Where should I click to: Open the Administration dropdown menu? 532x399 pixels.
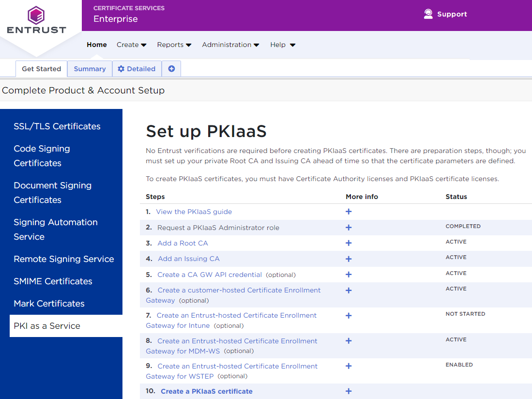click(x=230, y=45)
